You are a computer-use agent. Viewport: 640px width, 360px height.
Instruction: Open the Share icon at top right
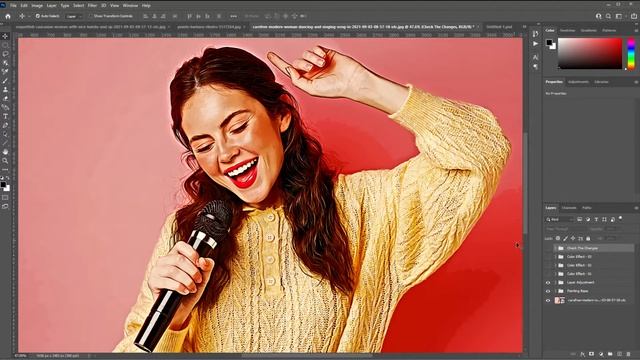(x=634, y=16)
